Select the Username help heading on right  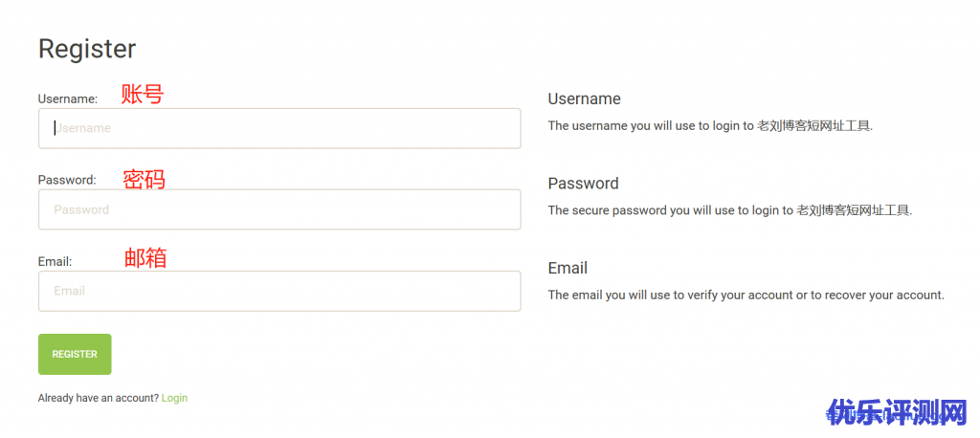coord(584,99)
